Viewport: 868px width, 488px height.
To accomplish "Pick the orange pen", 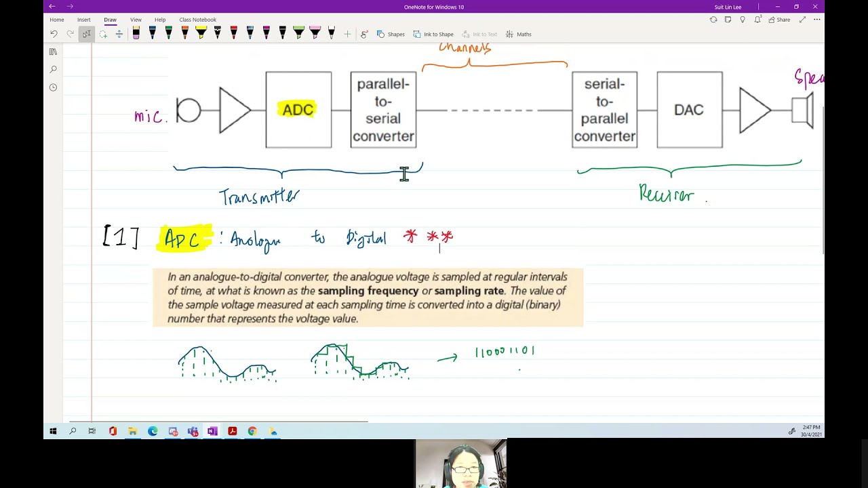I will click(x=184, y=33).
